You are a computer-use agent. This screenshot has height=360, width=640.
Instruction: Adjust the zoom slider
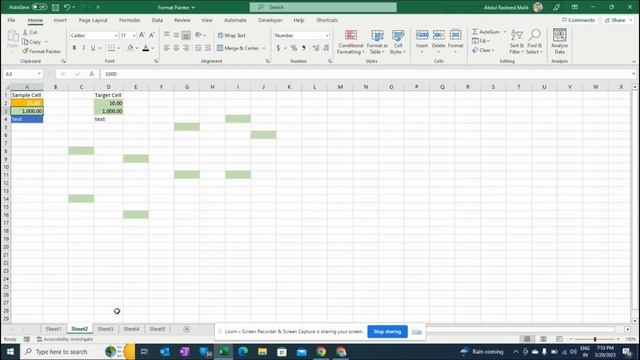pyautogui.click(x=595, y=339)
